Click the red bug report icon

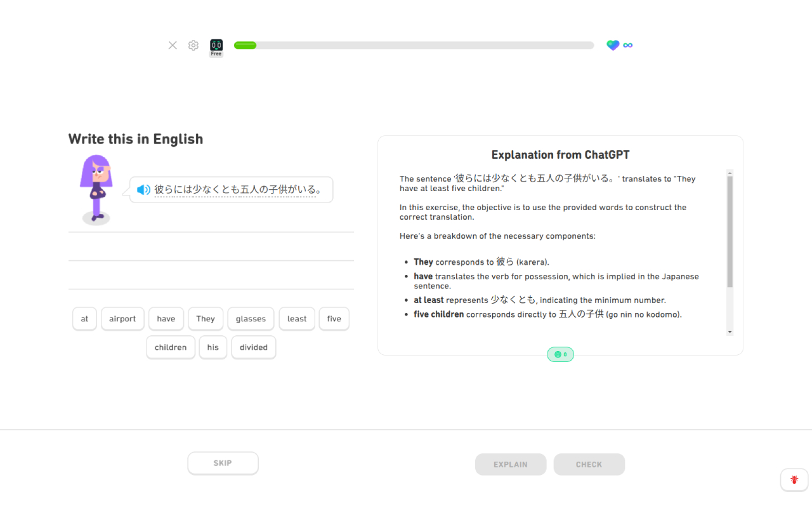click(794, 480)
